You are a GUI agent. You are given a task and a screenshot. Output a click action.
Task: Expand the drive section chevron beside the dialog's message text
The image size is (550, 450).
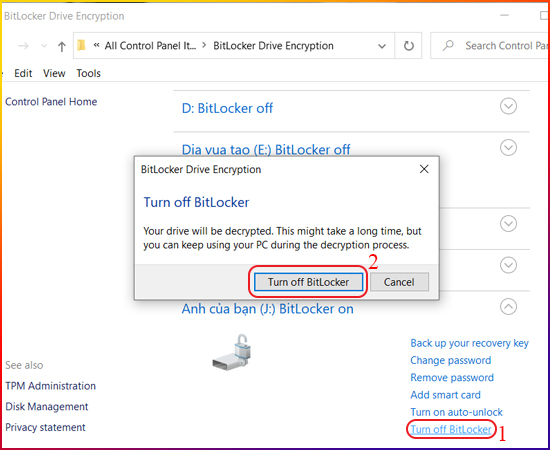tap(508, 224)
